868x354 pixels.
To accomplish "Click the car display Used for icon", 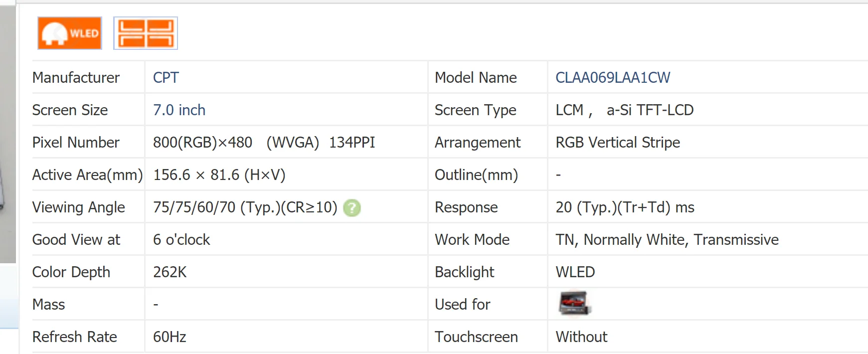I will tap(574, 304).
